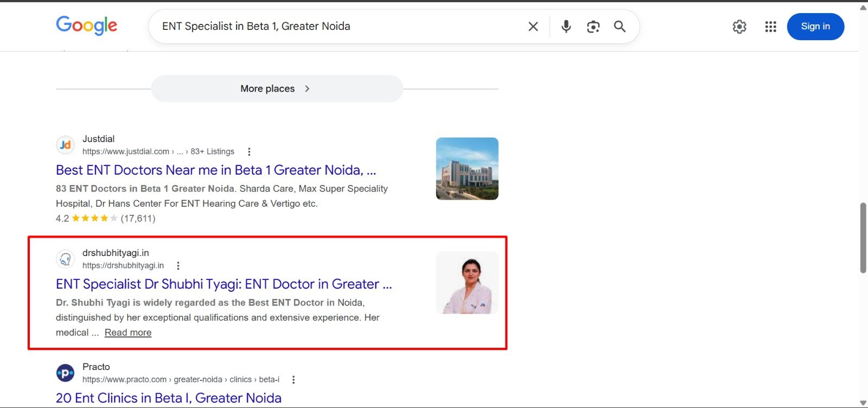Open ENT Specialist Dr Shubhi Tyagi link
This screenshot has height=408, width=868.
[224, 284]
